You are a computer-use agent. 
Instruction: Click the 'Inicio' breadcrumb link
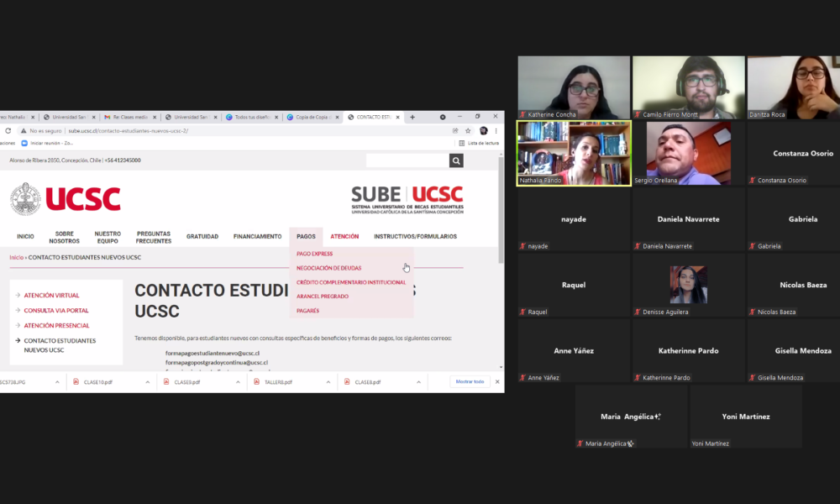(x=16, y=258)
